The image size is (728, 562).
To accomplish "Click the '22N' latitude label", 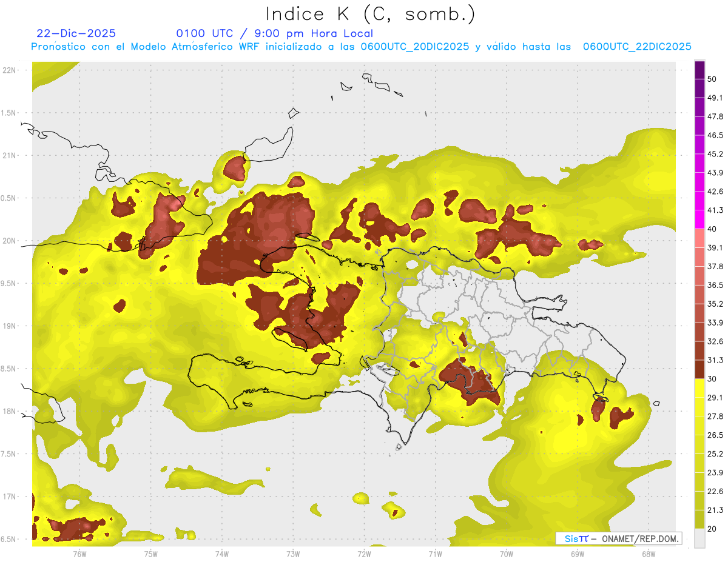I will click(10, 70).
